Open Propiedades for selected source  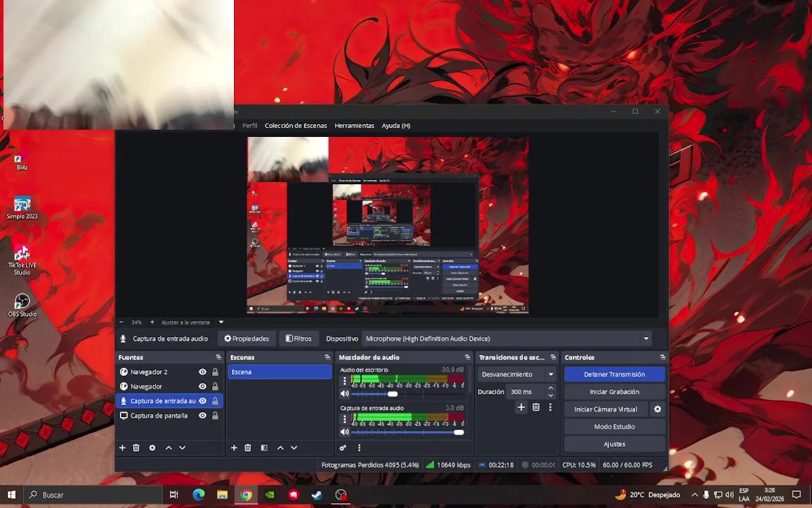pos(247,339)
